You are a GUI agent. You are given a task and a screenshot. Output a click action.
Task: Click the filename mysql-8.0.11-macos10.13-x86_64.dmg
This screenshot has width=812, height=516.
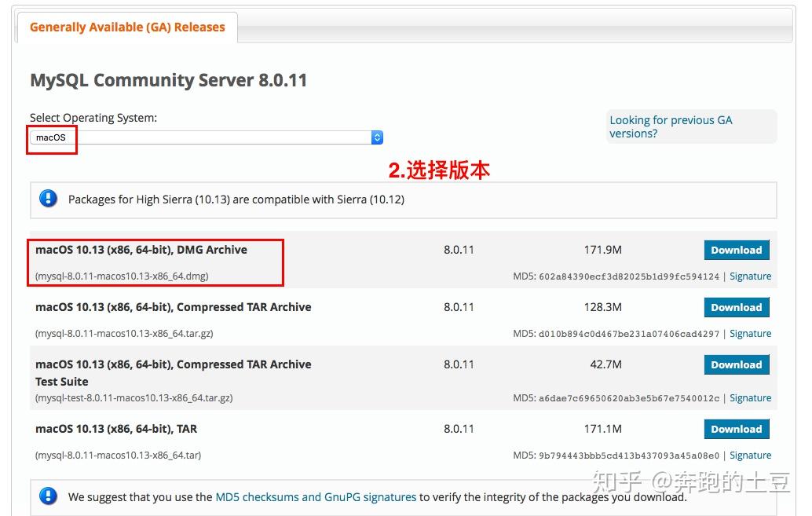coord(122,276)
